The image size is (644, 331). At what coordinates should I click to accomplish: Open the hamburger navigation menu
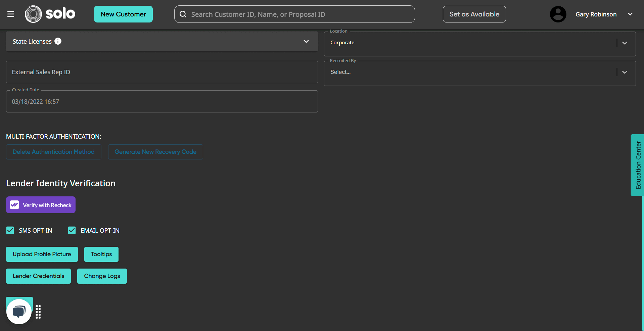(x=10, y=14)
